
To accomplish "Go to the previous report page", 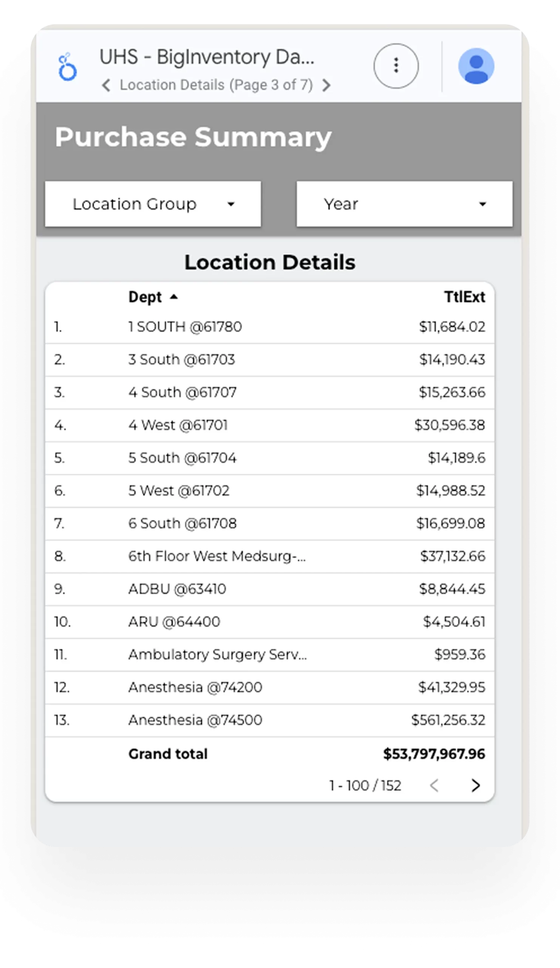I will pos(106,85).
